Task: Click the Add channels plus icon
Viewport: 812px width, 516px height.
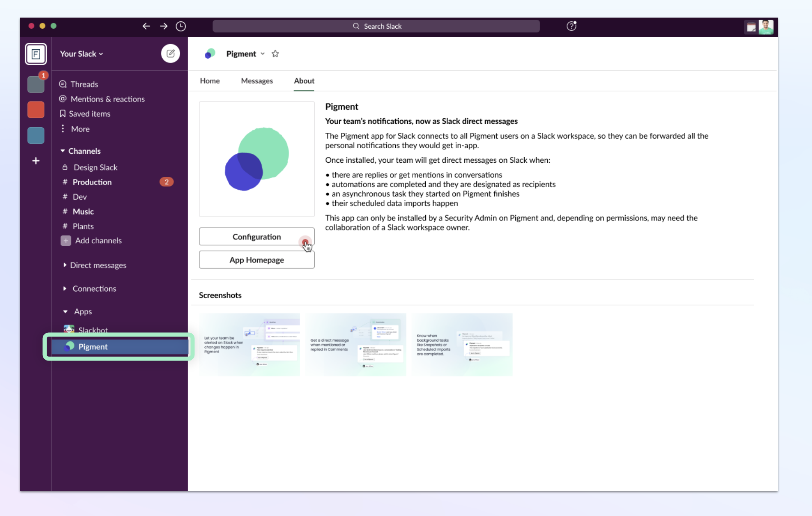Action: (x=66, y=241)
